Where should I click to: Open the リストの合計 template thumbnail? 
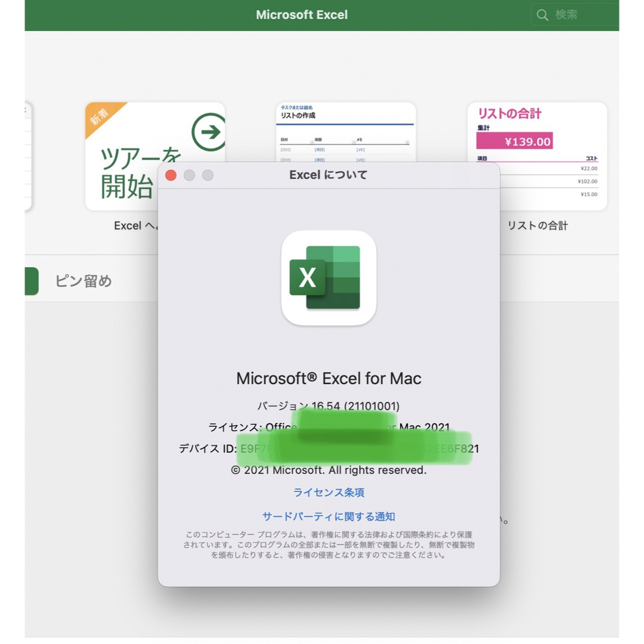pyautogui.click(x=537, y=156)
